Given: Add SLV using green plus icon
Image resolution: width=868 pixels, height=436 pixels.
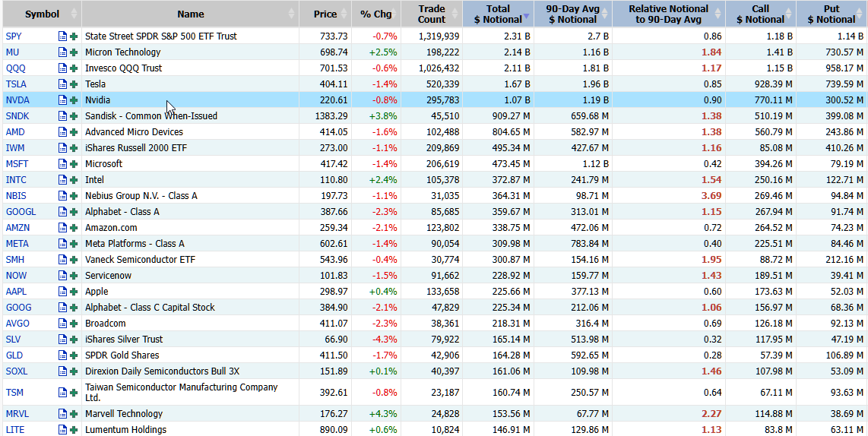Looking at the screenshot, I should 74,340.
